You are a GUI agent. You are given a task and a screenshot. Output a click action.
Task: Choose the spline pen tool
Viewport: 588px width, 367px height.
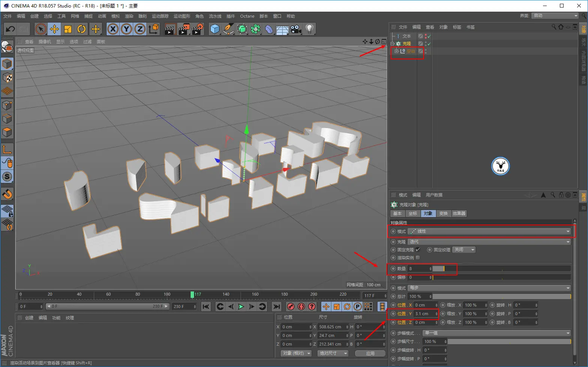pos(229,29)
